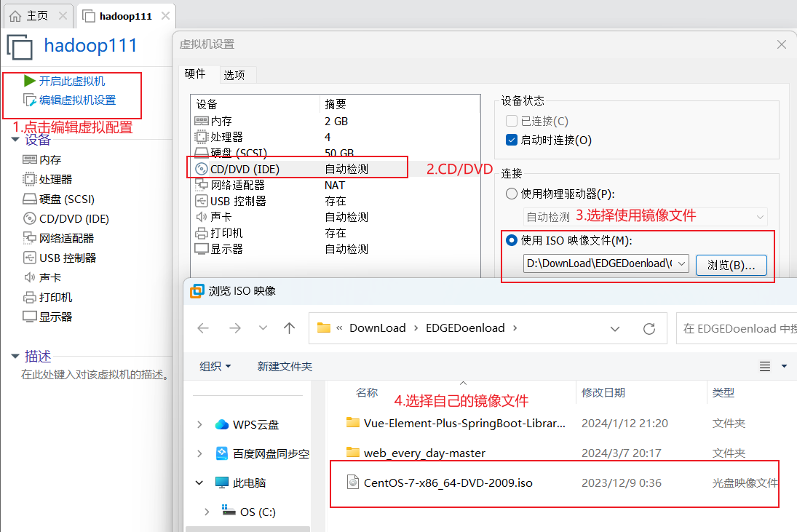Select USB controller icon in hardware list

pos(202,201)
